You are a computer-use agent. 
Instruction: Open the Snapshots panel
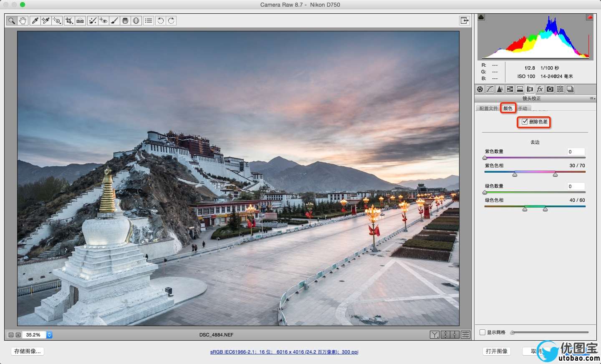(570, 89)
